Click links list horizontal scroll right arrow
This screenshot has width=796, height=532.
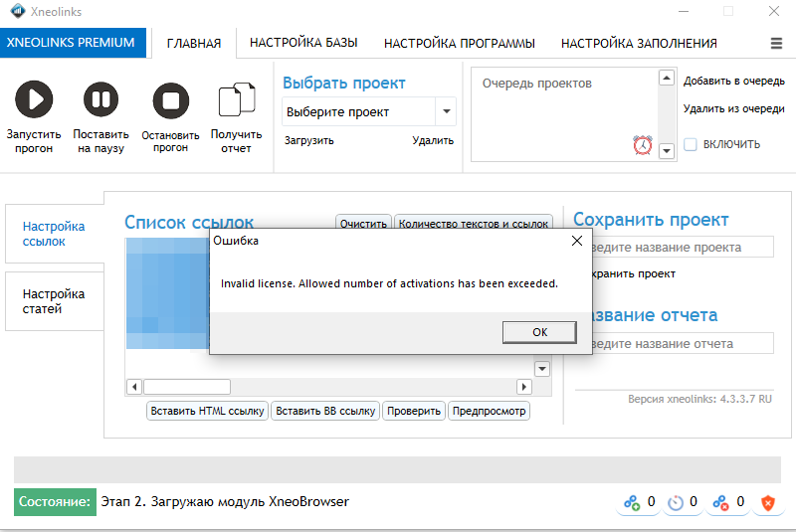[x=524, y=387]
